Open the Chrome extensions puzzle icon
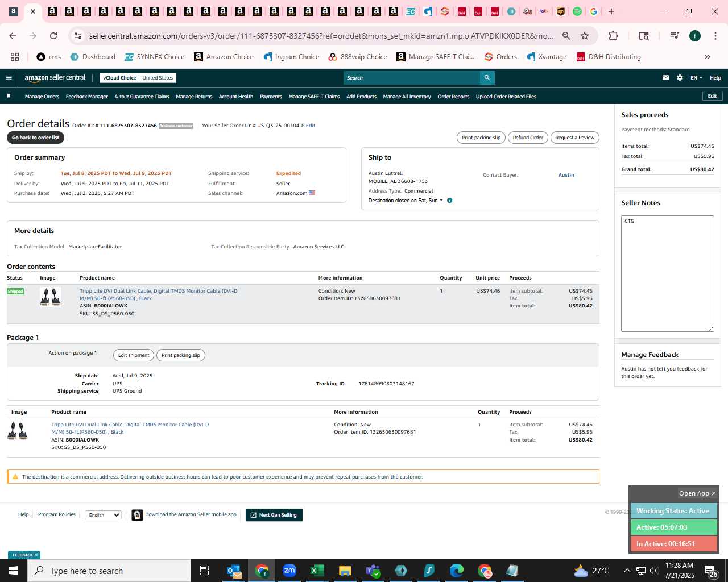This screenshot has width=728, height=582. coord(613,36)
